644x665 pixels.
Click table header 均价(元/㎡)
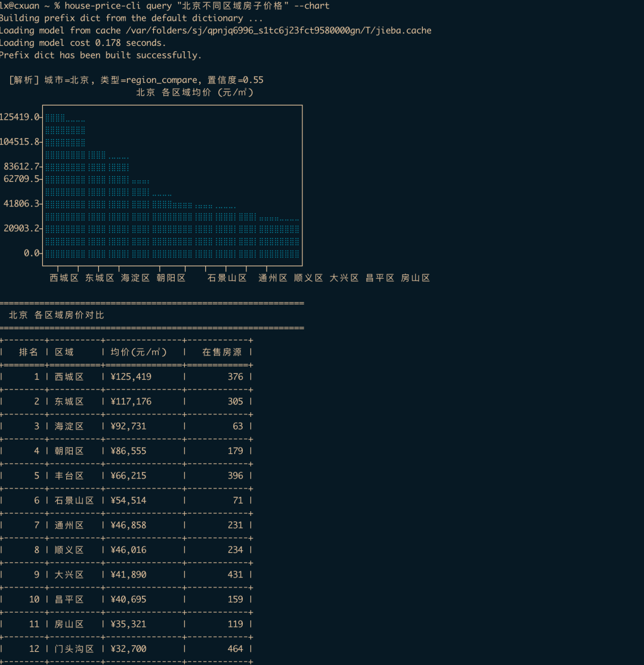pyautogui.click(x=138, y=352)
